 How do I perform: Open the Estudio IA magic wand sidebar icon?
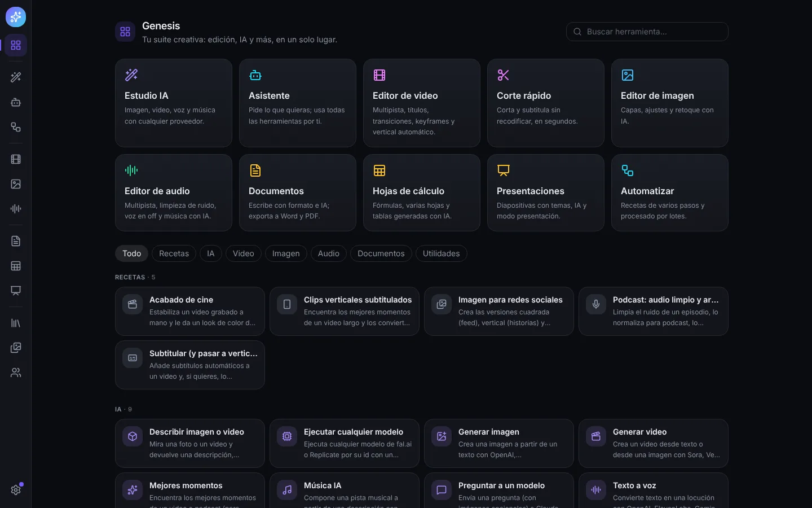pos(16,77)
